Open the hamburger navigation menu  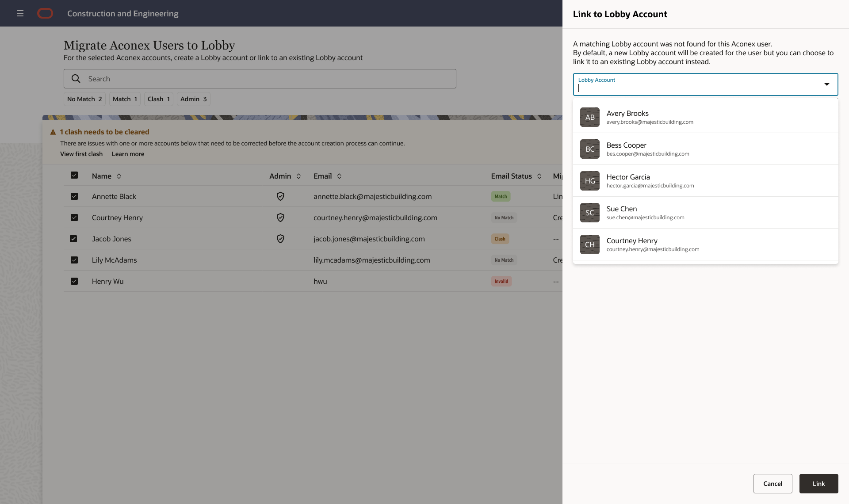(20, 13)
